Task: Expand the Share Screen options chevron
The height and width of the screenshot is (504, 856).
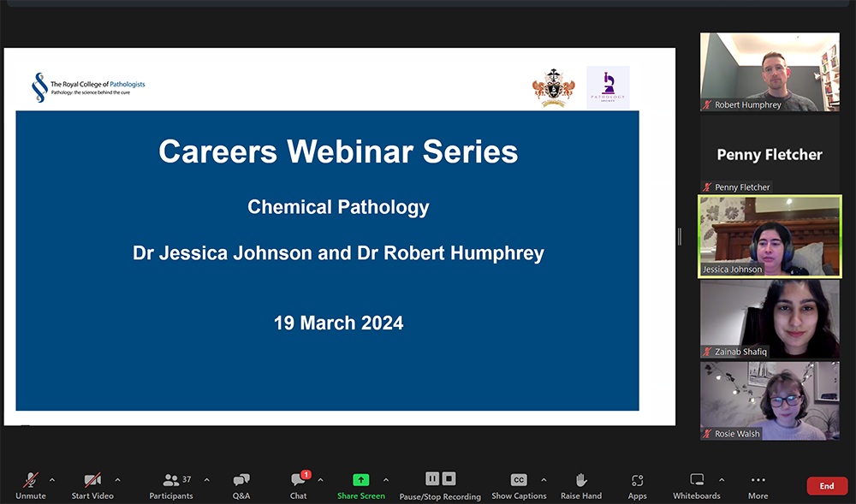Action: click(386, 481)
